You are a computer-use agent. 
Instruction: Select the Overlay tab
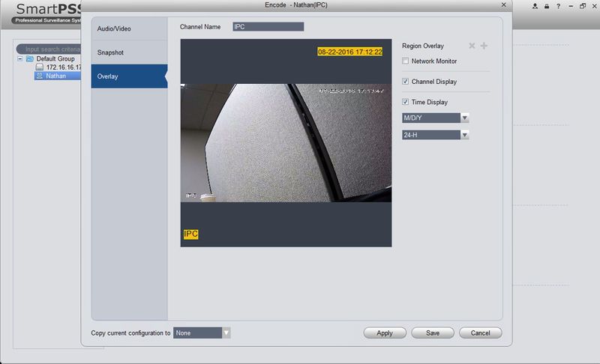point(129,76)
